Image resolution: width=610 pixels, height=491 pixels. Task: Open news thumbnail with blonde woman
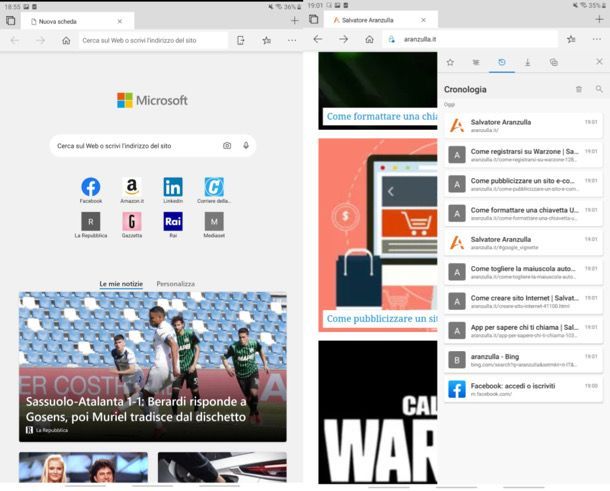click(x=83, y=467)
